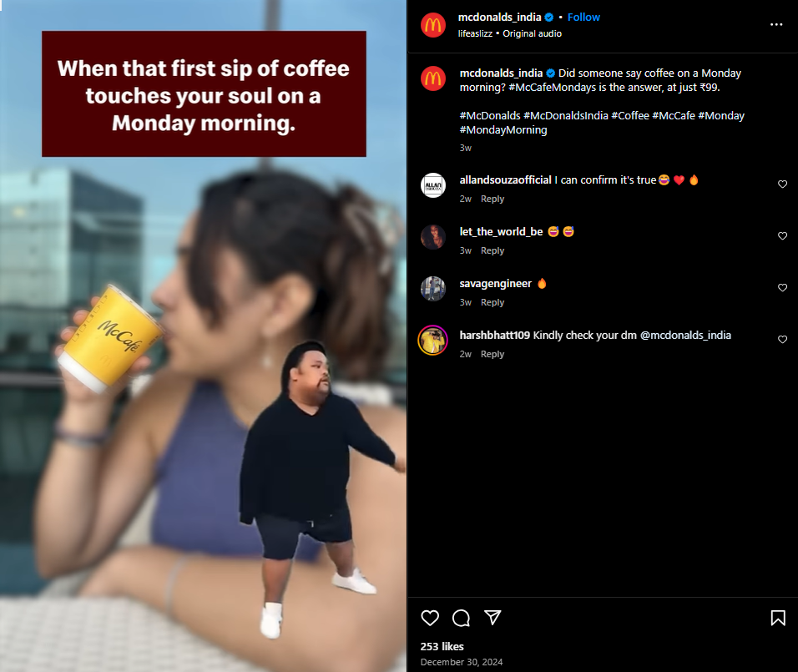Image resolution: width=798 pixels, height=672 pixels.
Task: Like allandsouzaofficial's comment
Action: pyautogui.click(x=782, y=184)
